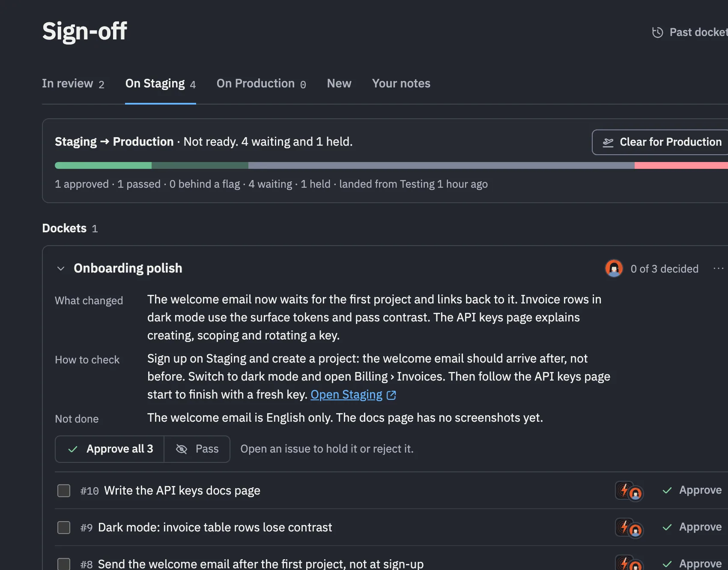The image size is (728, 570).
Task: Check the box for issue #9
Action: click(x=64, y=528)
